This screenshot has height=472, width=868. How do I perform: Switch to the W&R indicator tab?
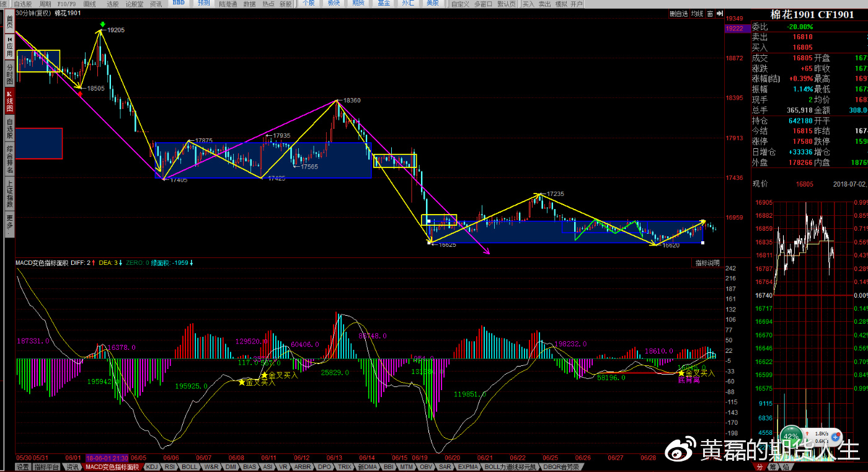(x=211, y=467)
